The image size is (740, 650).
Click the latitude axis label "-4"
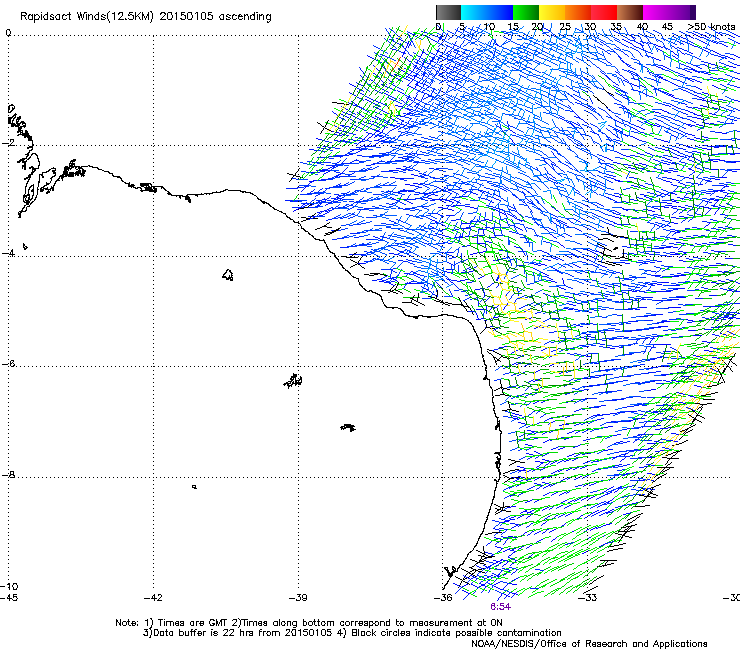8,253
